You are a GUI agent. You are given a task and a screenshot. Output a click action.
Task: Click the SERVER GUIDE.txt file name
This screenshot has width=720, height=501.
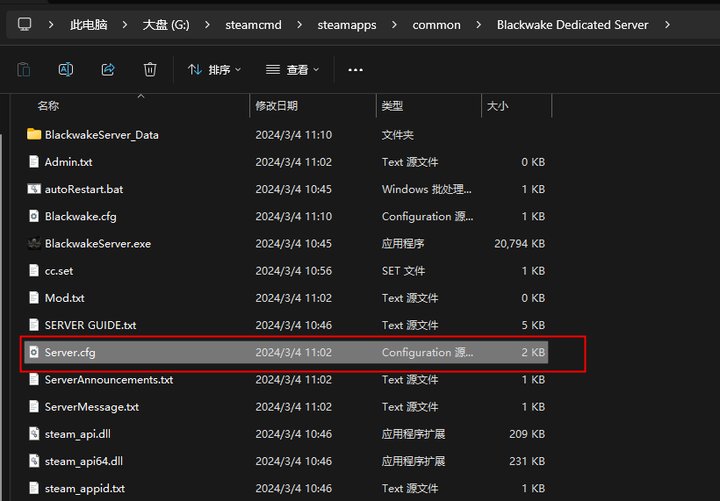tap(90, 325)
